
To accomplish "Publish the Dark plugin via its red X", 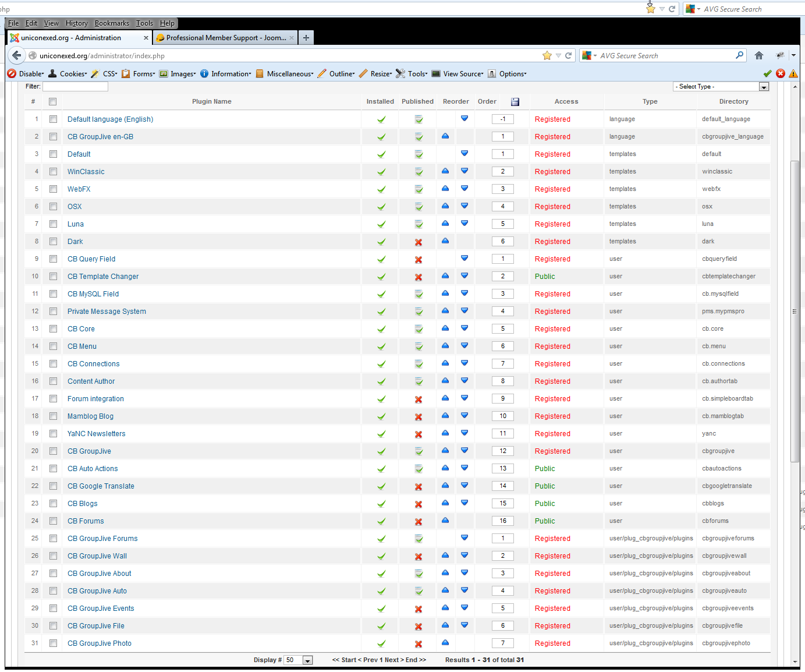I will click(x=419, y=242).
